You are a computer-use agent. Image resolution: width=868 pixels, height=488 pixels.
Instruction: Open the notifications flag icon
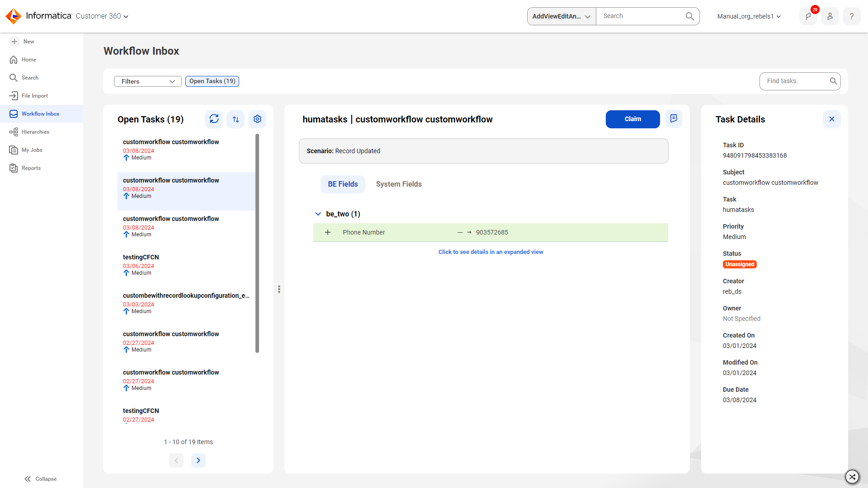click(x=808, y=16)
